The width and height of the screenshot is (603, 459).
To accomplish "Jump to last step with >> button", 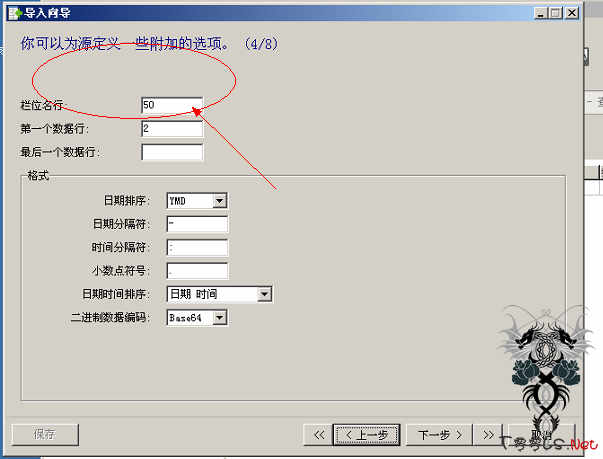I will 488,435.
